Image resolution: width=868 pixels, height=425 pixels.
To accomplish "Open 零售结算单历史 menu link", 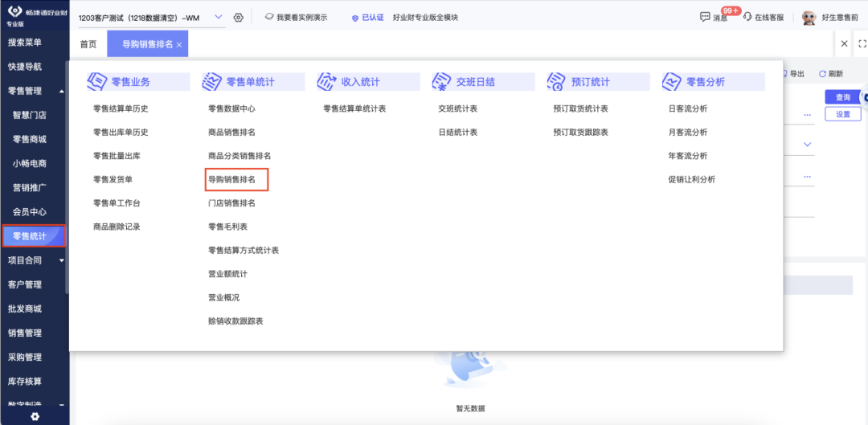I will coord(121,109).
